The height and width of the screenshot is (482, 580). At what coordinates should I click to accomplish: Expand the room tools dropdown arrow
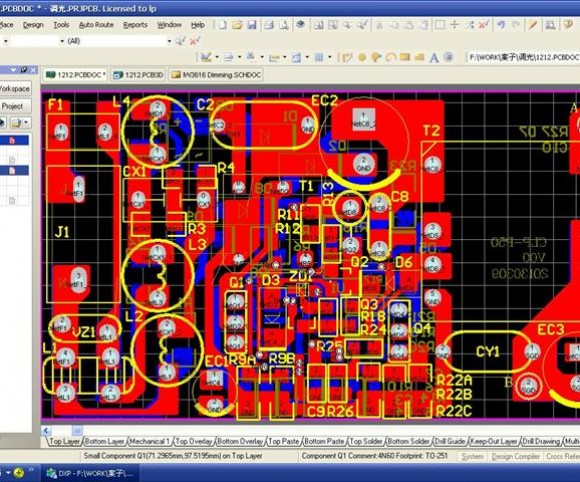click(x=307, y=57)
